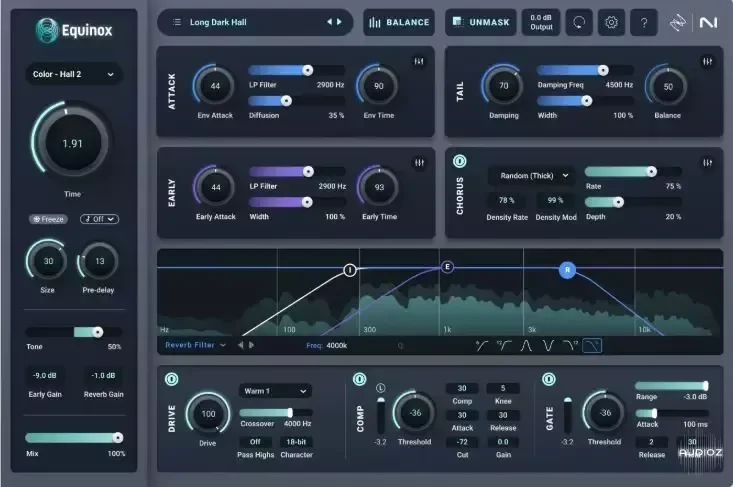Screen dimensions: 733x487
Task: Open Warm 1 drive type dropdown
Action: [275, 391]
